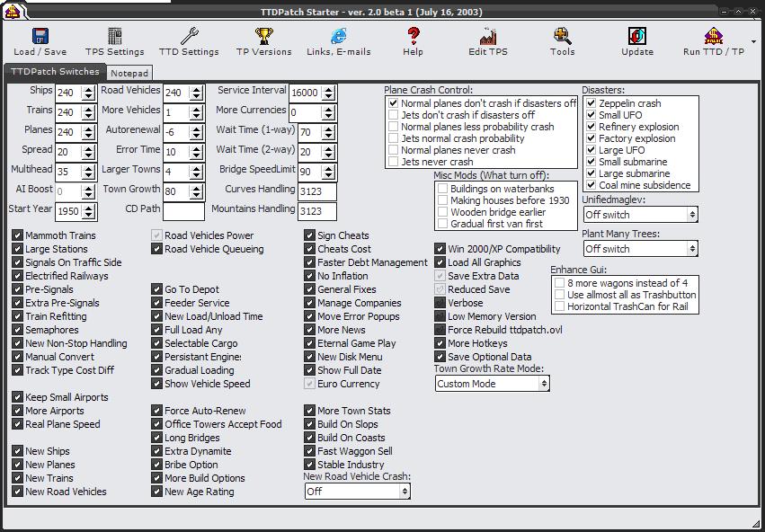Click the Start Year stepper arrows
This screenshot has width=765, height=532.
point(88,211)
